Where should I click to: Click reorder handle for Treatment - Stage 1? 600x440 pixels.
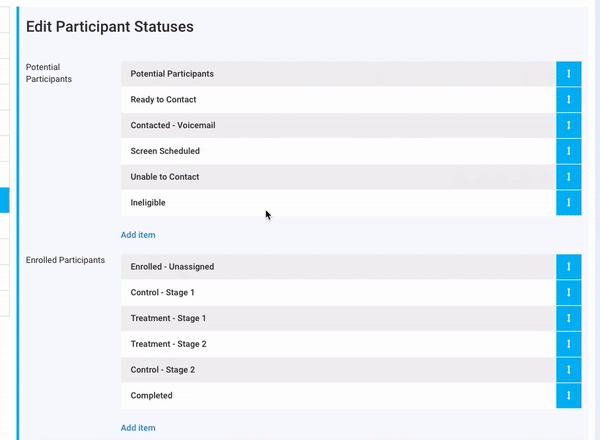tap(568, 319)
